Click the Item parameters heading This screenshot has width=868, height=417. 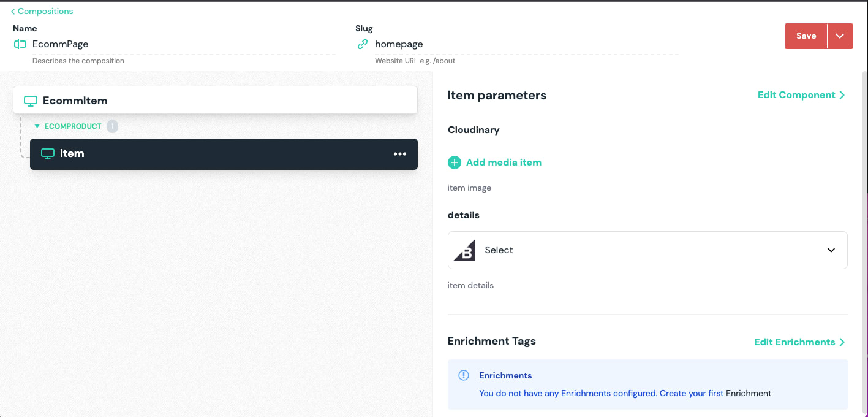[x=497, y=95]
